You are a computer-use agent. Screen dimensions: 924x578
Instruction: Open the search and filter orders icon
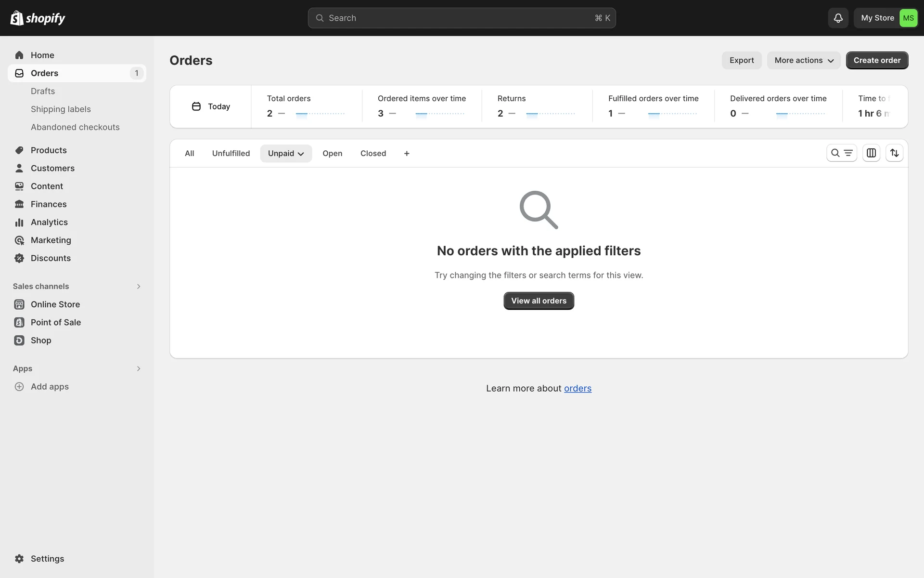[841, 153]
